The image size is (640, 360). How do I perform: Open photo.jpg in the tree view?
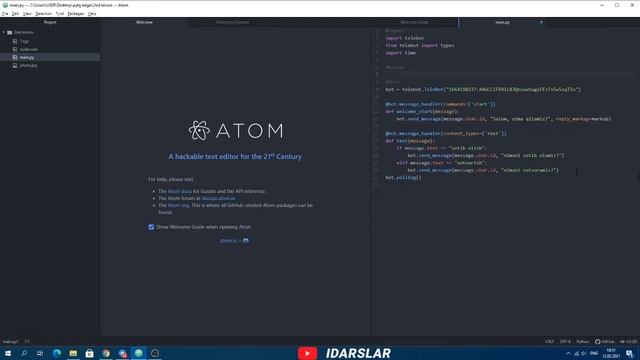click(29, 65)
